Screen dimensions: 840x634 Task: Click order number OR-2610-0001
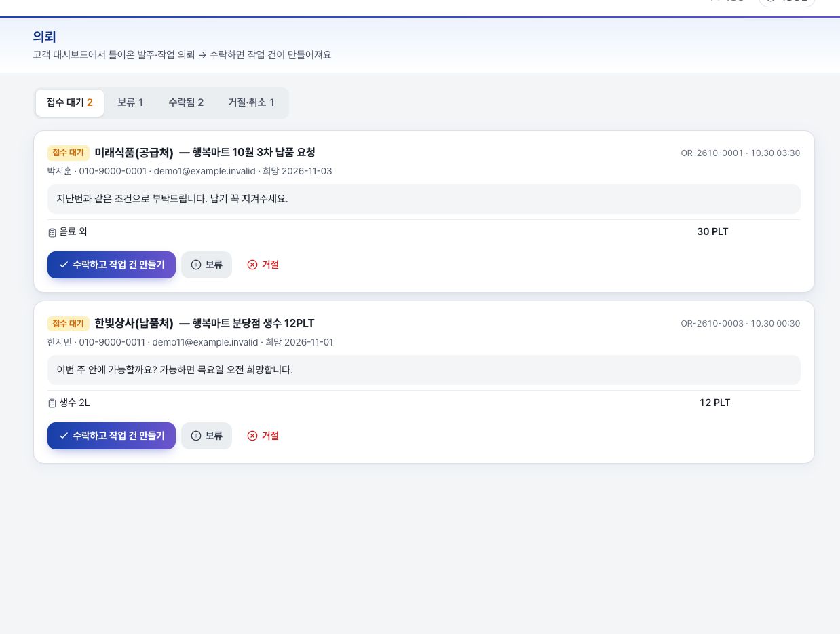(x=712, y=153)
